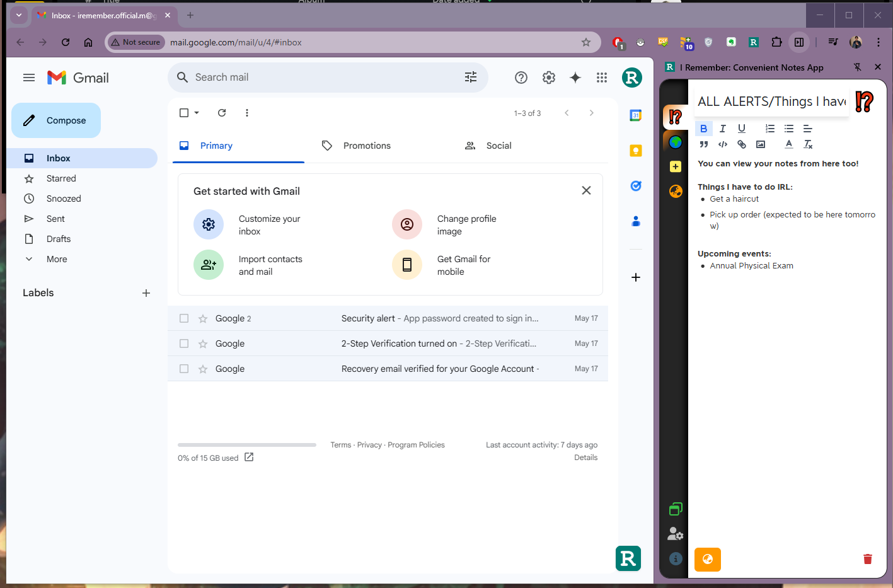Clear formatting in the note
The height and width of the screenshot is (588, 893).
click(808, 144)
